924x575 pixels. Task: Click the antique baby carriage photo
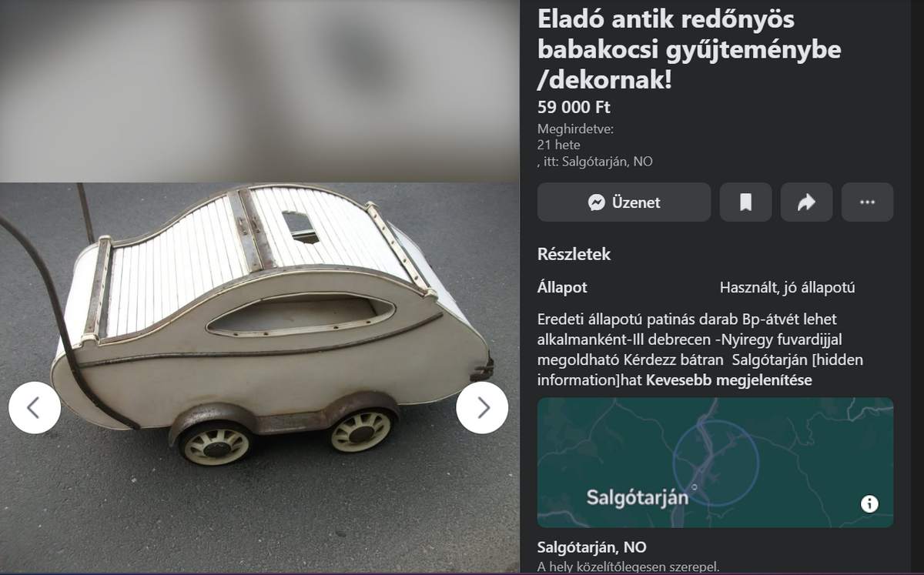pos(259,377)
